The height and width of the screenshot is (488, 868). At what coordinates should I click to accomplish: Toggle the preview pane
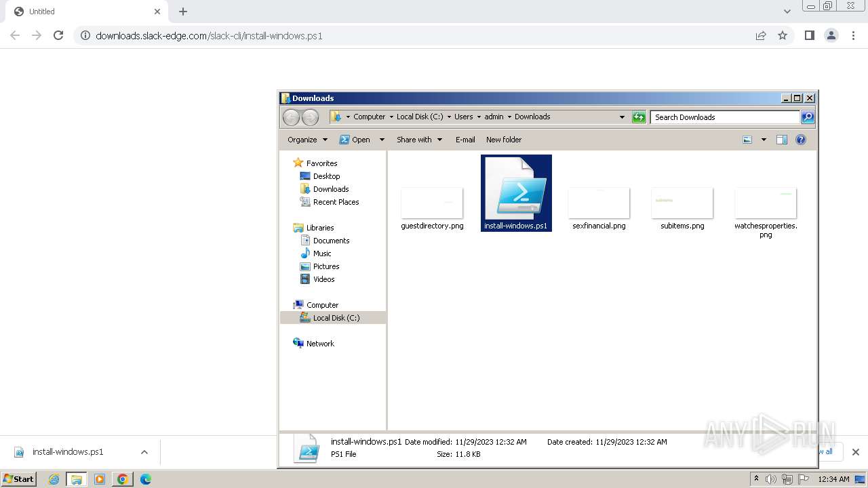pyautogui.click(x=782, y=140)
